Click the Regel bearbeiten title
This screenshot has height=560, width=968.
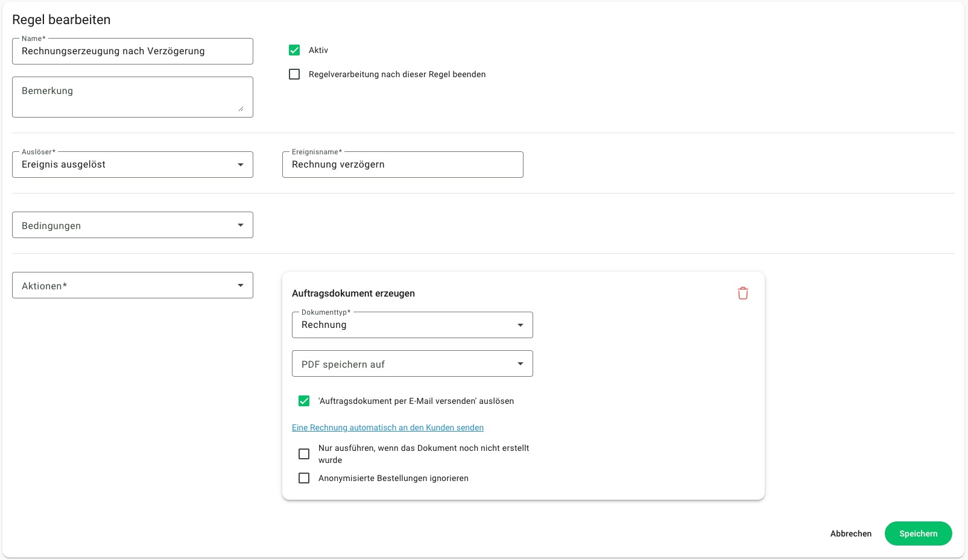(62, 19)
